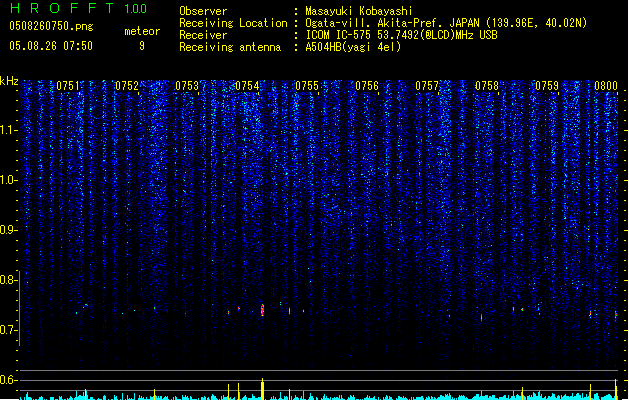This screenshot has height=400, width=629.
Task: Click the 0.8 kHz axis label
Action: [8, 280]
